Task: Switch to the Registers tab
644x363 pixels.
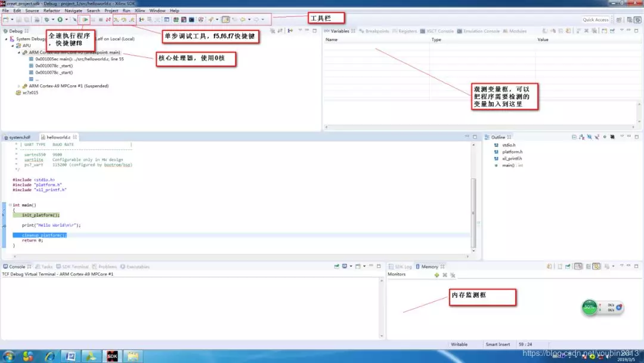Action: click(x=404, y=31)
